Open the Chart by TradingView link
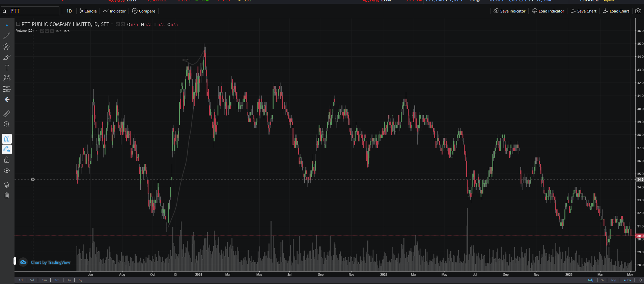 51,262
